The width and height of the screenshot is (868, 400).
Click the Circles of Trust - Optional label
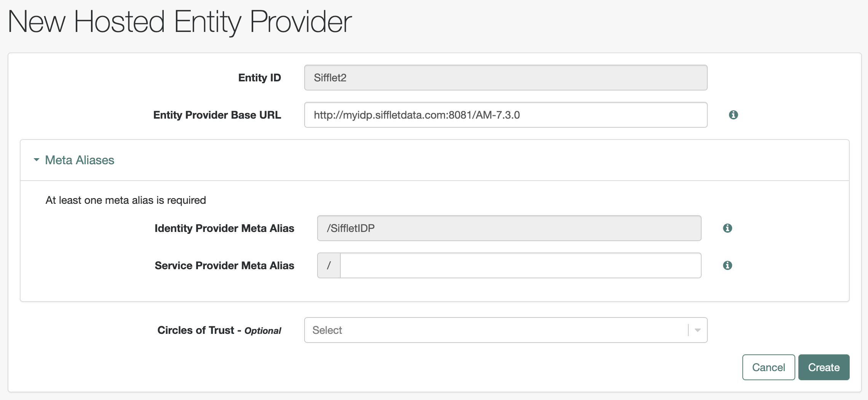coord(219,330)
